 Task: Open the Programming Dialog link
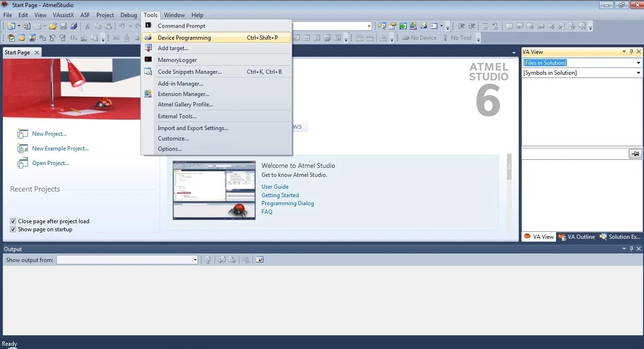(x=288, y=203)
